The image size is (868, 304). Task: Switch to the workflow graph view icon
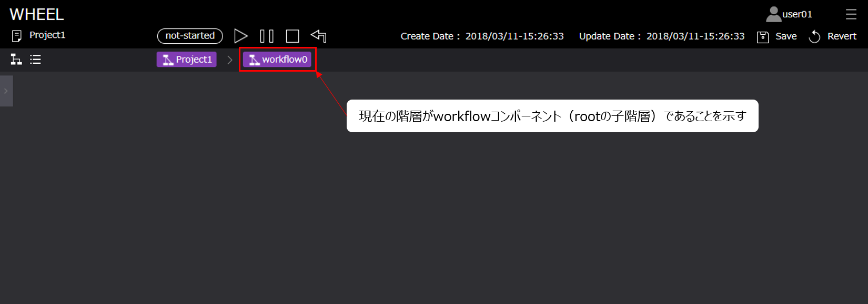click(x=16, y=60)
